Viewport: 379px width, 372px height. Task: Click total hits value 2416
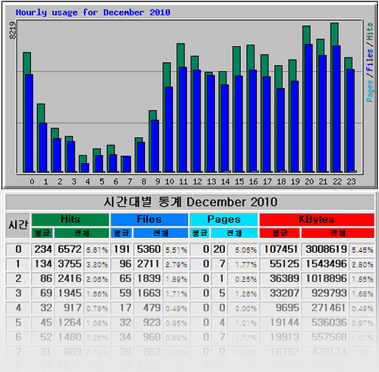pos(69,279)
